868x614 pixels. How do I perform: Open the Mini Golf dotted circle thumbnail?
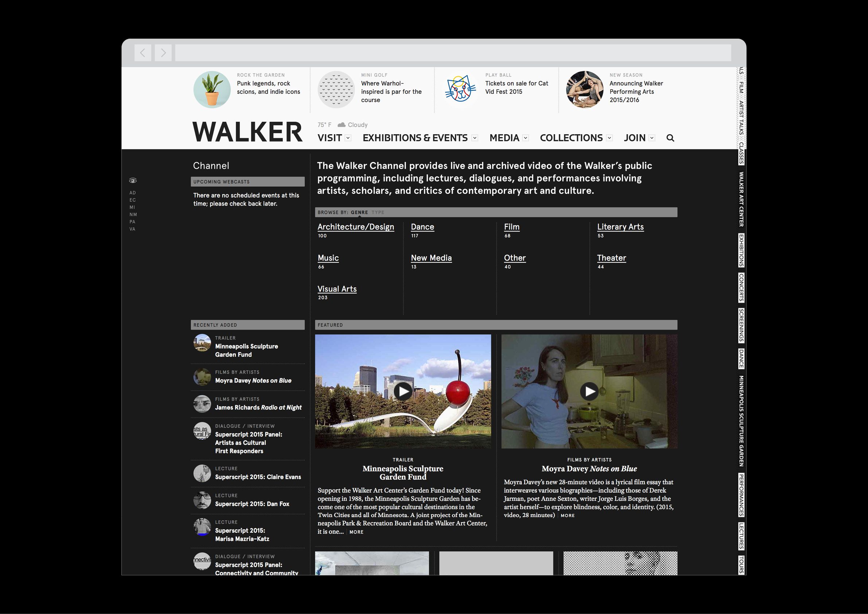click(x=336, y=90)
